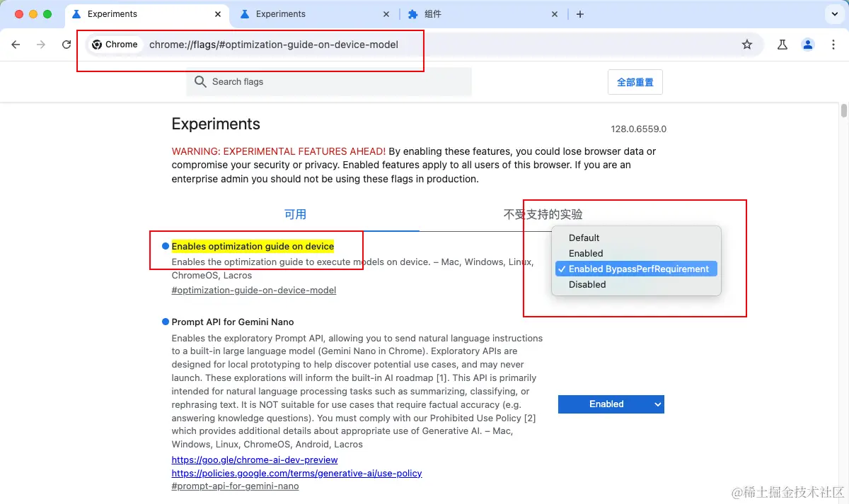Viewport: 849px width, 504px height.
Task: Click the Search flags field
Action: click(329, 82)
